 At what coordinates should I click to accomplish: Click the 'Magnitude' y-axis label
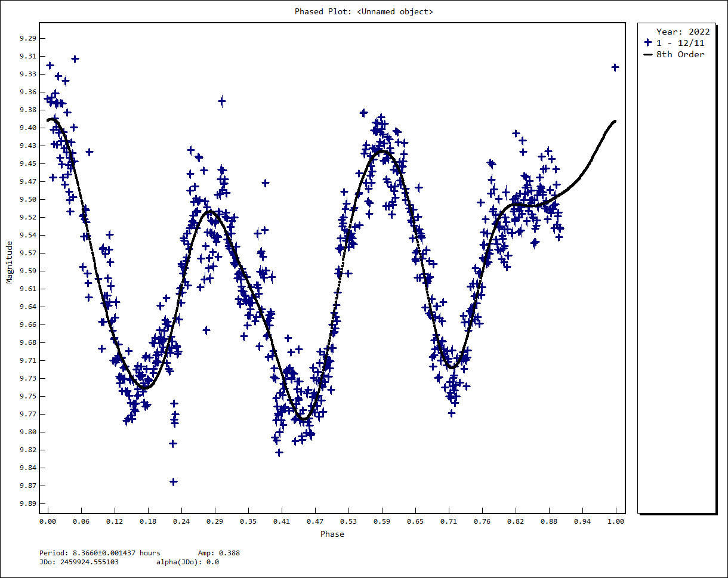point(10,262)
